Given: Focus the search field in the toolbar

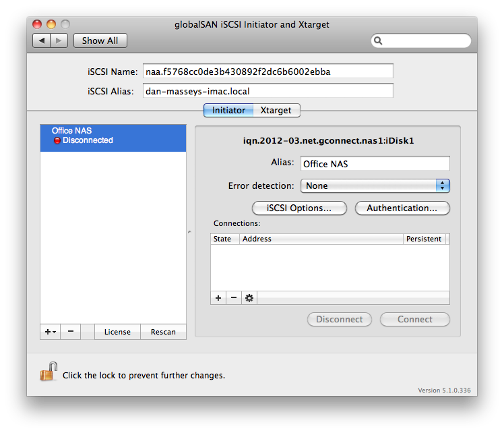Looking at the screenshot, I should [421, 40].
